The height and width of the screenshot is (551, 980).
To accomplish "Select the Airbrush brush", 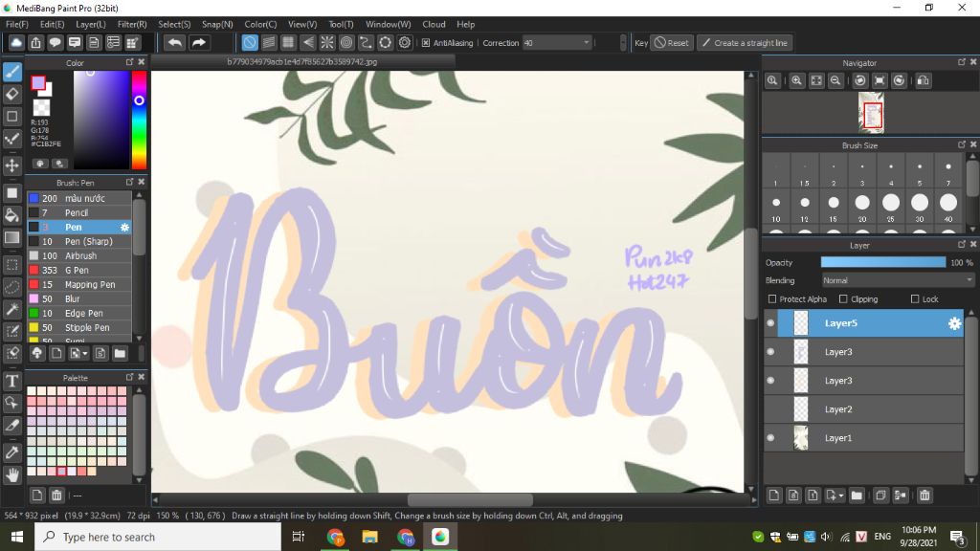I will tap(78, 255).
